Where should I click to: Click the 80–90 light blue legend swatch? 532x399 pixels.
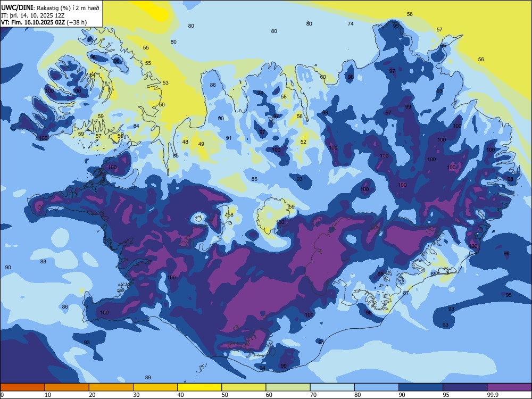[x=377, y=387]
